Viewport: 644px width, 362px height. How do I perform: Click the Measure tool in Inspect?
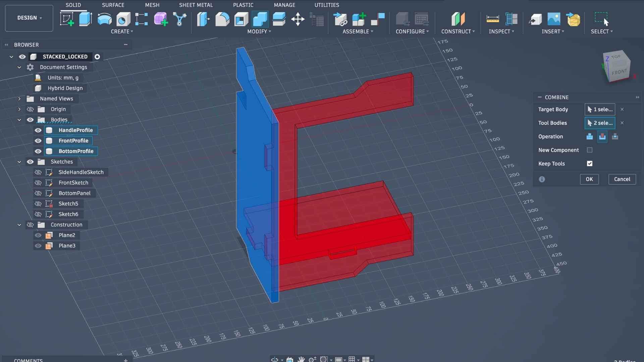[492, 19]
